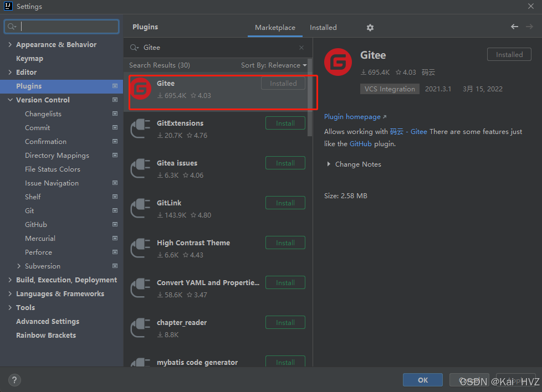This screenshot has width=542, height=392.
Task: Click the project-level icon beside Shelf
Action: 115,197
